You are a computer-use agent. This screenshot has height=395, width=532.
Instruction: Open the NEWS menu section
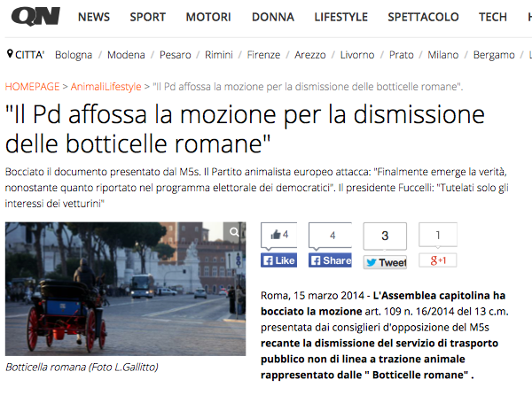click(x=94, y=17)
